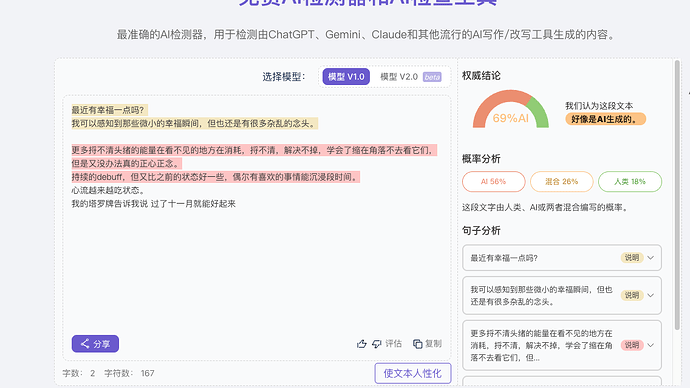The height and width of the screenshot is (388, 690).
Task: Click the 字符数: 167 counter
Action: pos(129,373)
